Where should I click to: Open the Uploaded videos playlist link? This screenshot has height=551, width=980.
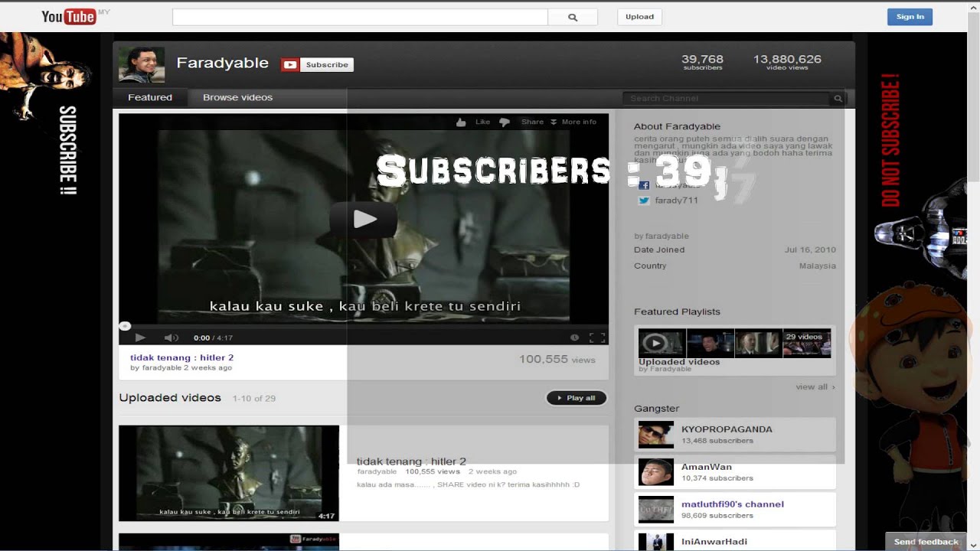coord(679,362)
